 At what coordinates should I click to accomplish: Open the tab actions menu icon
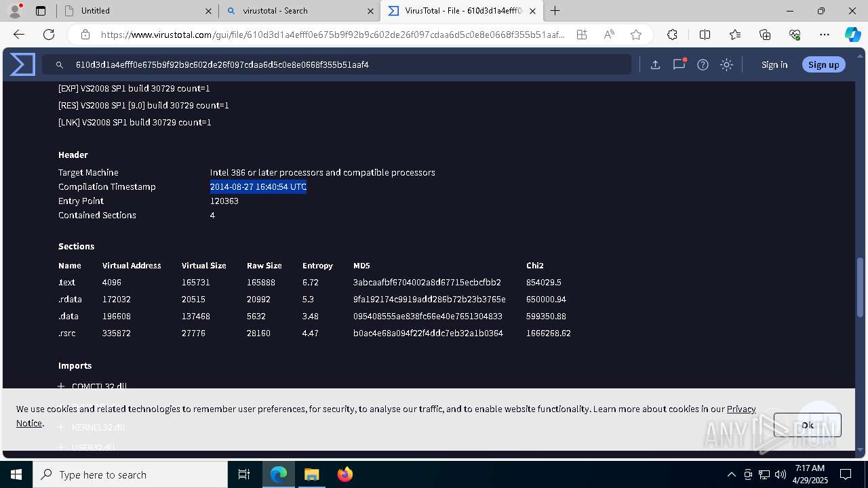(x=41, y=11)
